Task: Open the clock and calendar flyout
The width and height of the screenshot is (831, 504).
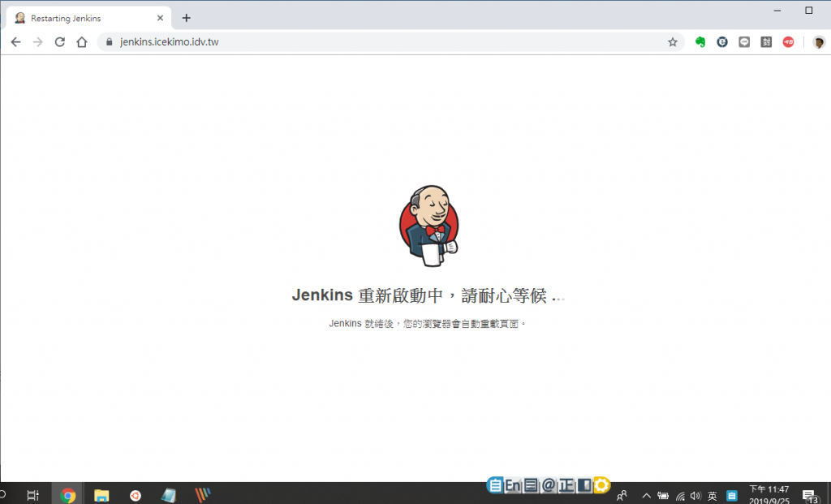Action: coord(769,494)
